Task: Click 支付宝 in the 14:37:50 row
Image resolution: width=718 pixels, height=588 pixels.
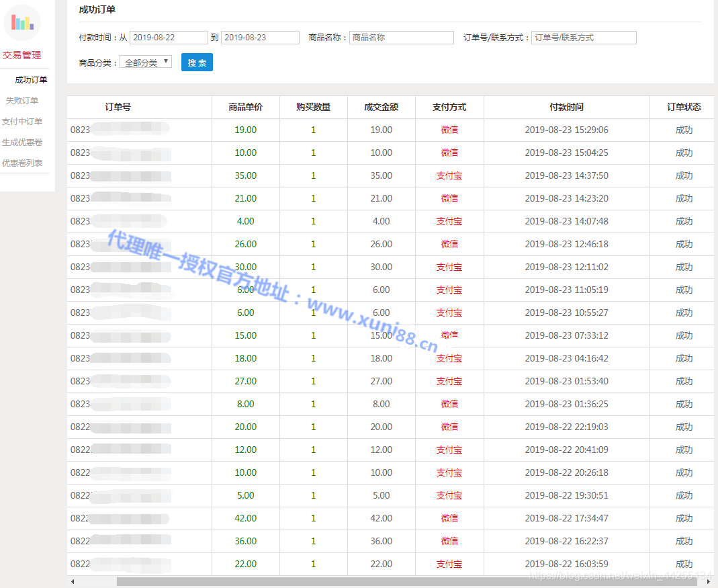Action: point(449,175)
